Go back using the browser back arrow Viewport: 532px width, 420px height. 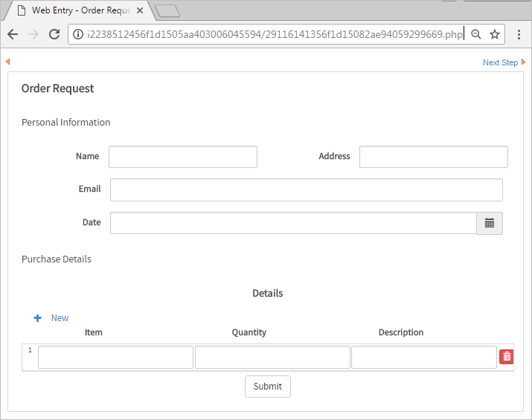[x=13, y=34]
